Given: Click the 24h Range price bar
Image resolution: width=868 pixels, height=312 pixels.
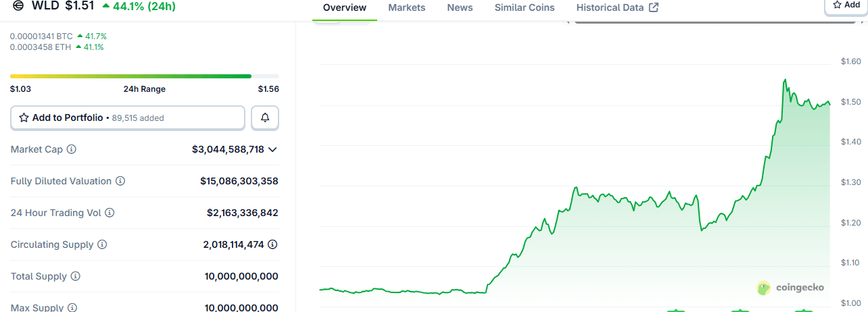Looking at the screenshot, I should 144,76.
